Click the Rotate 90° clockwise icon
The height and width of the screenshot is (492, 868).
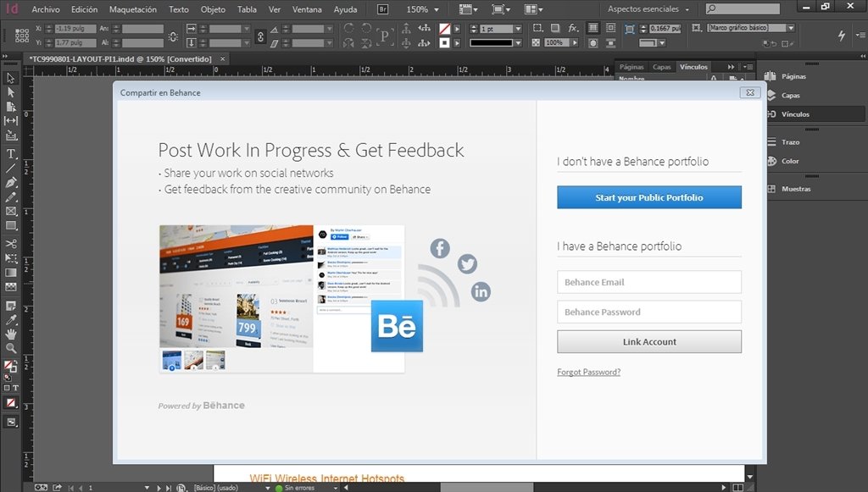348,28
